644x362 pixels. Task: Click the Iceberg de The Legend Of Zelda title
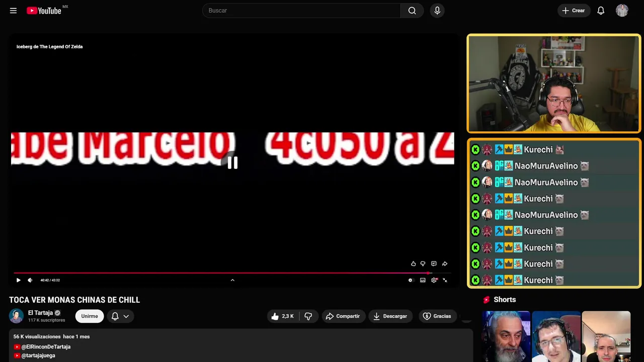49,47
